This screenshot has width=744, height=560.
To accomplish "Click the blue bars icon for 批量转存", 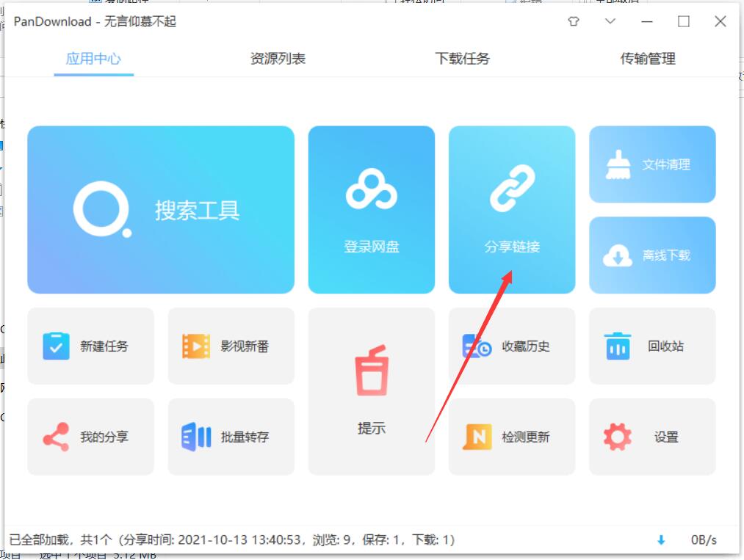I will point(196,437).
